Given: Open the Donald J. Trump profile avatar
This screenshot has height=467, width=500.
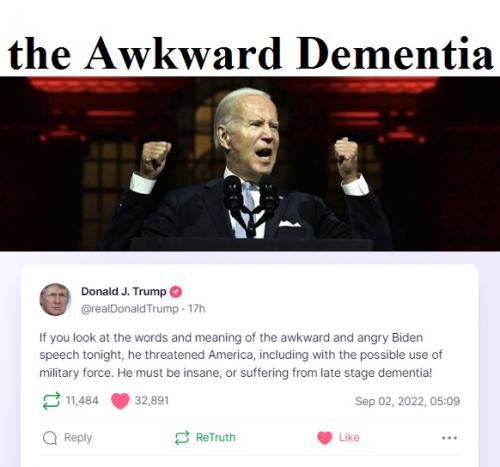Looking at the screenshot, I should (x=55, y=300).
